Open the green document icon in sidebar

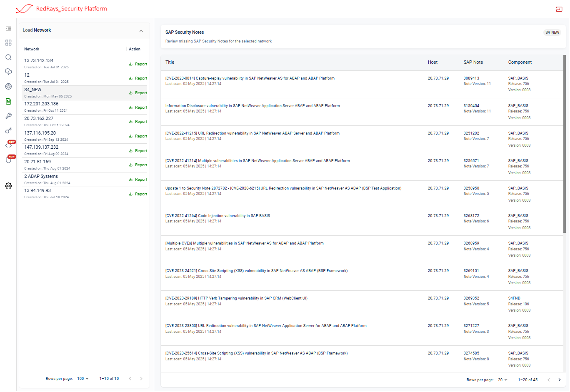pyautogui.click(x=8, y=101)
